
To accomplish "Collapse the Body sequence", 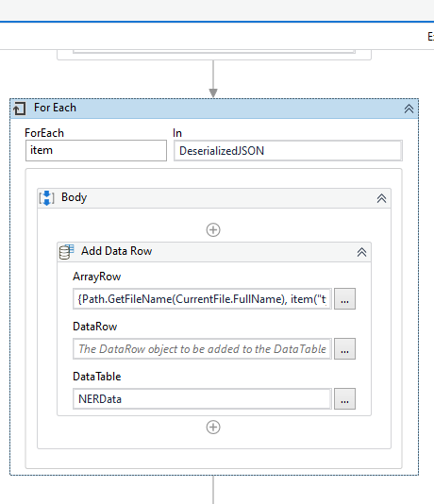I will click(381, 198).
